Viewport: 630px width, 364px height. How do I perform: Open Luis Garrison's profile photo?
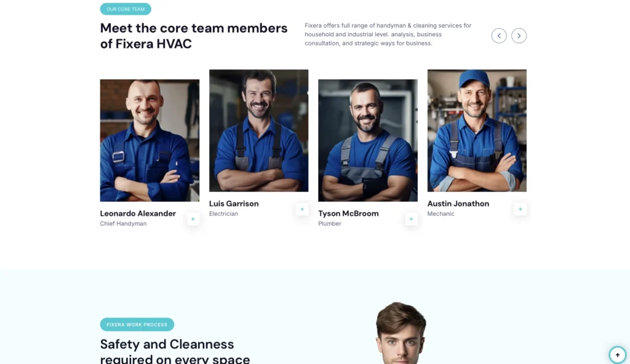(x=259, y=130)
